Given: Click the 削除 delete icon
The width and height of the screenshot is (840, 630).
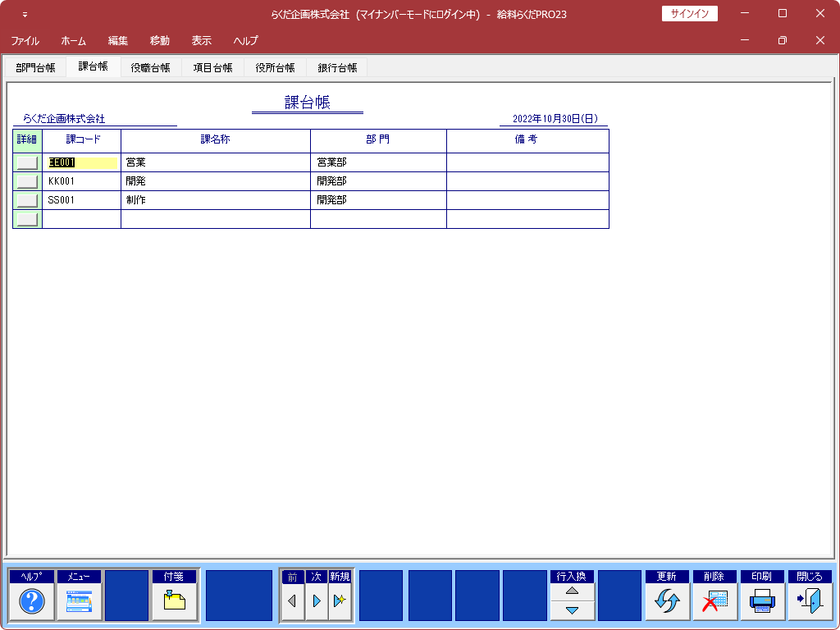Looking at the screenshot, I should pos(714,601).
